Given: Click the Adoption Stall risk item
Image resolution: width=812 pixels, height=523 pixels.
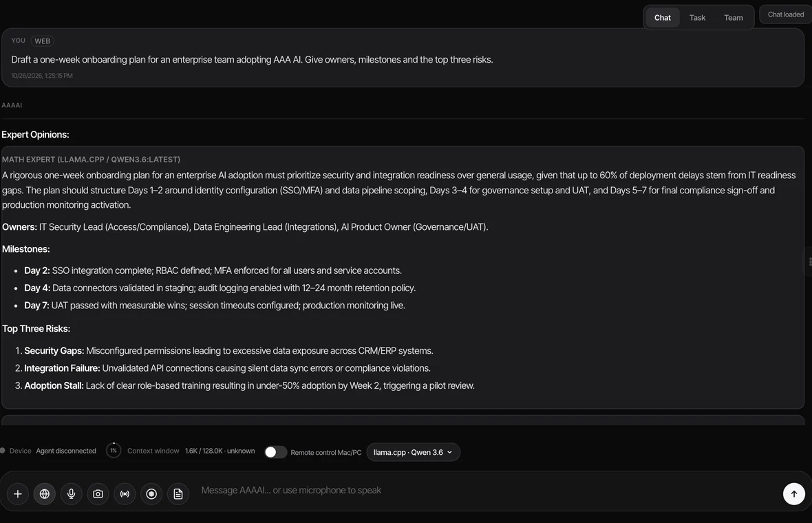Looking at the screenshot, I should (x=250, y=386).
